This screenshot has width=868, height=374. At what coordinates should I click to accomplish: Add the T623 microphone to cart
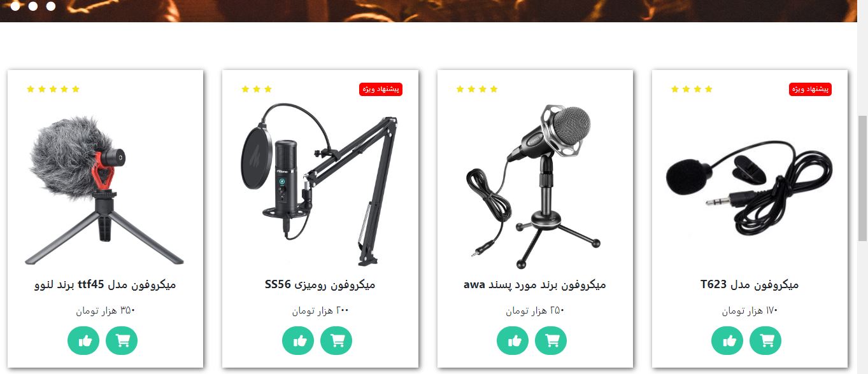click(765, 340)
